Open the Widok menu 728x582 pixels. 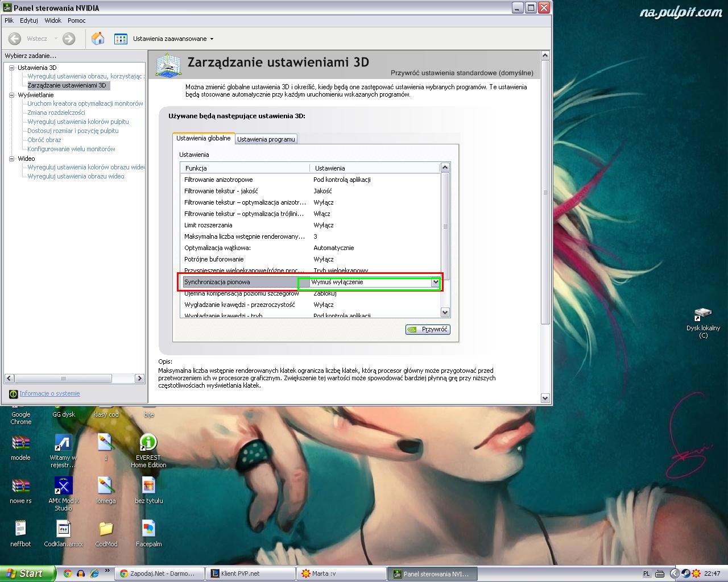coord(53,20)
